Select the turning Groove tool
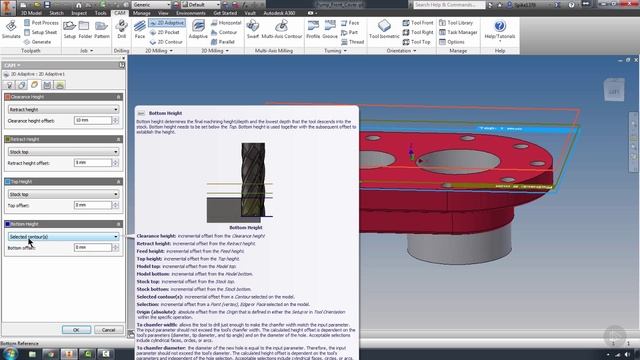Viewport: 640px width, 360px height. pos(330,29)
